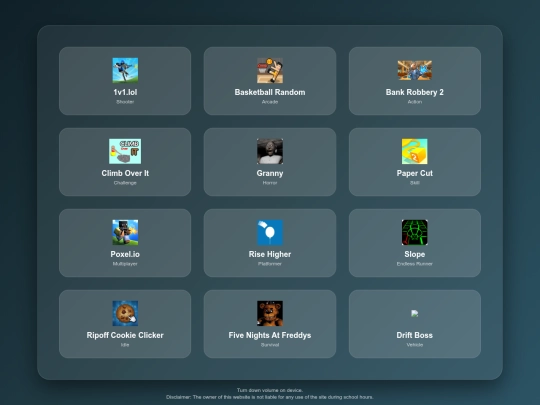Click the "Survival" genre label
Viewport: 540px width, 405px height.
[270, 345]
